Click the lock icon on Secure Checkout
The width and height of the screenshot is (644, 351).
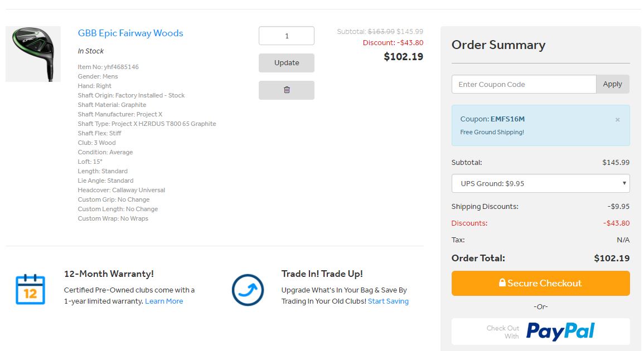point(502,283)
